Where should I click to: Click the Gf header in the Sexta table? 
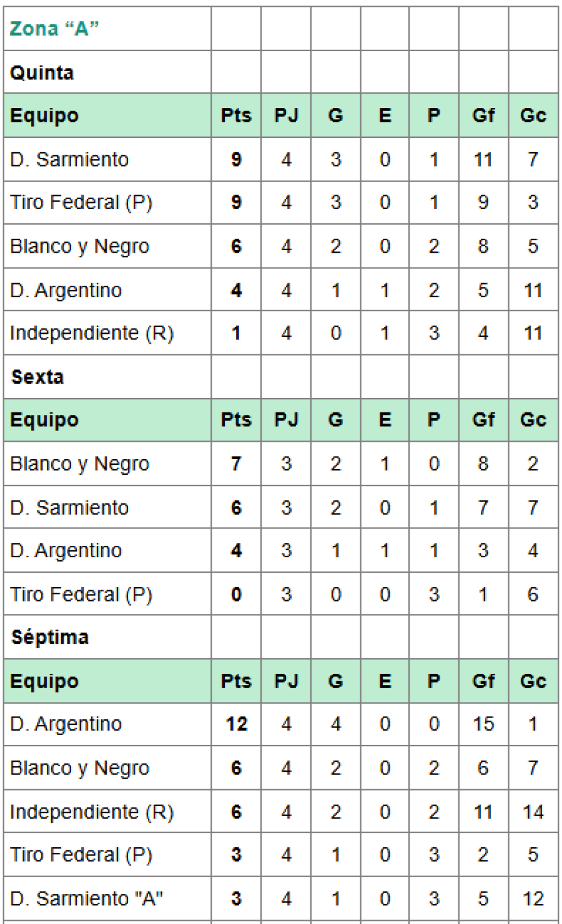[483, 420]
